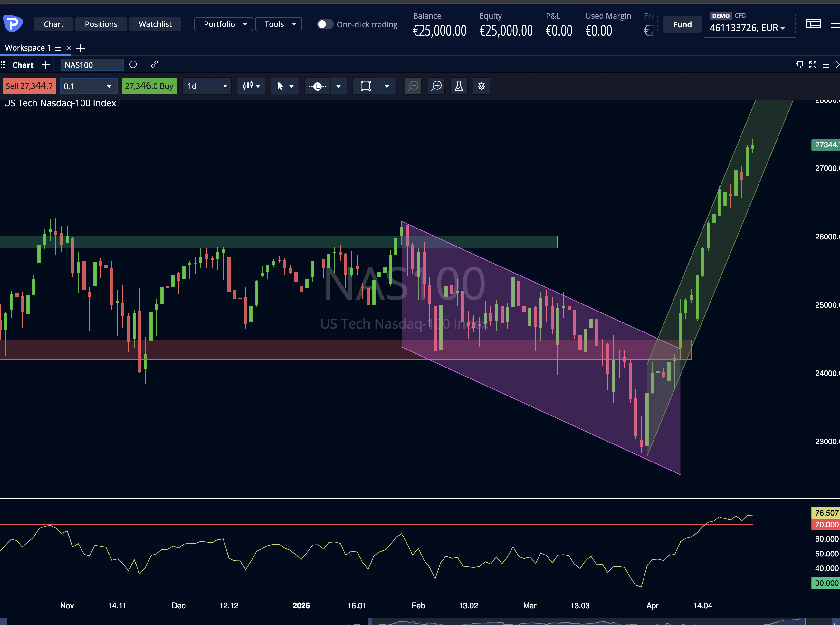This screenshot has width=840, height=625.
Task: Open the chart symbol info icon
Action: click(133, 65)
